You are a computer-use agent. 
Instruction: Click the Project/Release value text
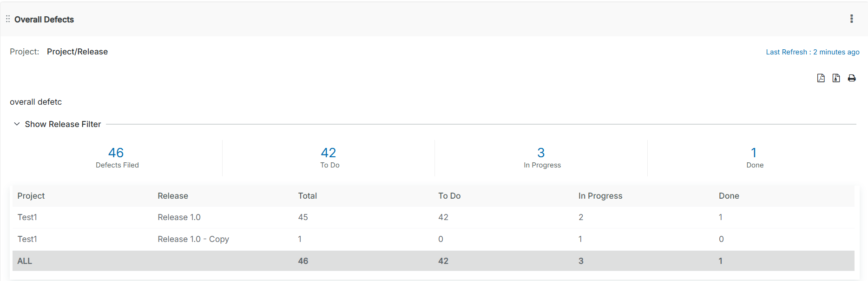[77, 52]
